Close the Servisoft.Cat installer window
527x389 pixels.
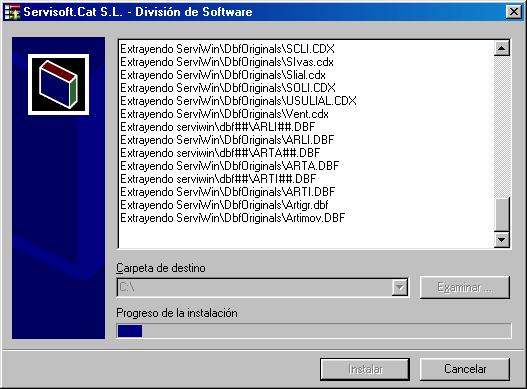click(514, 12)
